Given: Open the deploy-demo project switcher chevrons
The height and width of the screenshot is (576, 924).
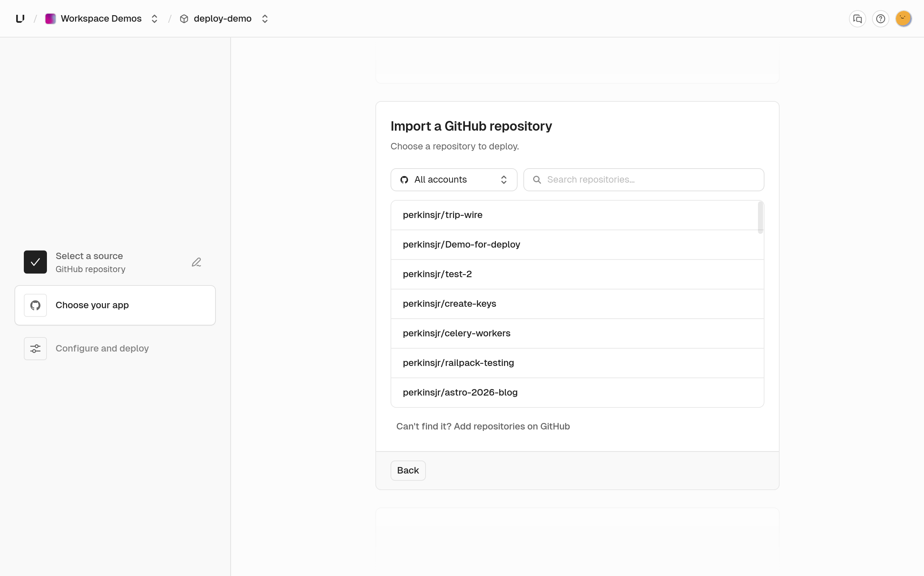Looking at the screenshot, I should (265, 19).
